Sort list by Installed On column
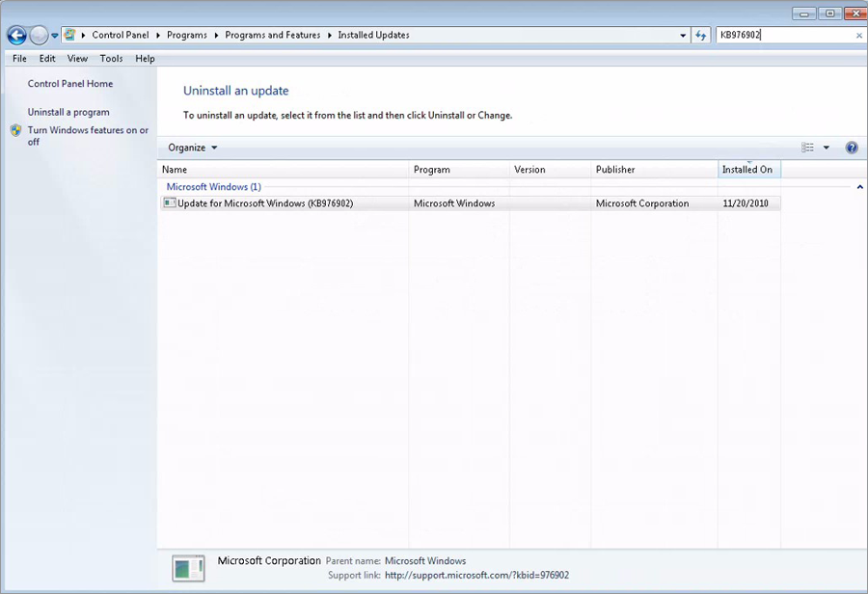This screenshot has width=868, height=594. (747, 170)
